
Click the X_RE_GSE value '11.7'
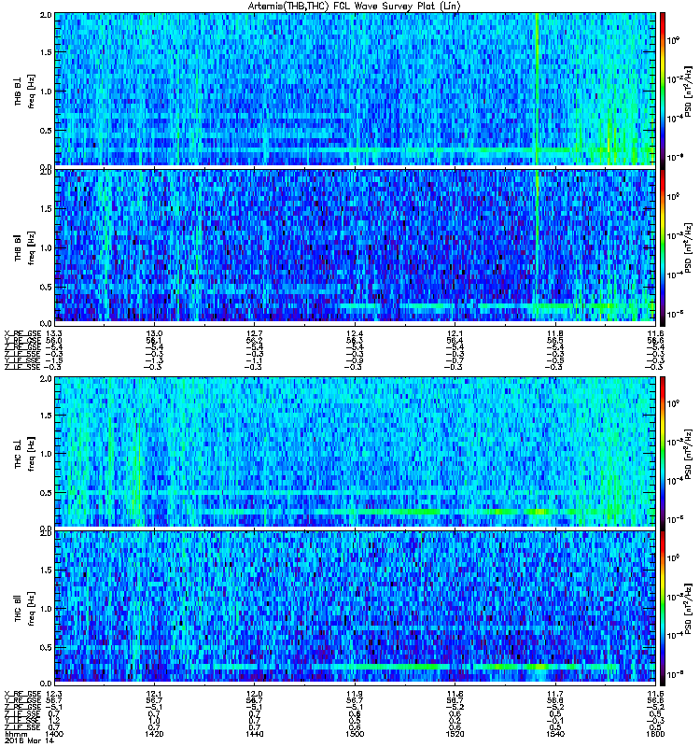pos(555,694)
